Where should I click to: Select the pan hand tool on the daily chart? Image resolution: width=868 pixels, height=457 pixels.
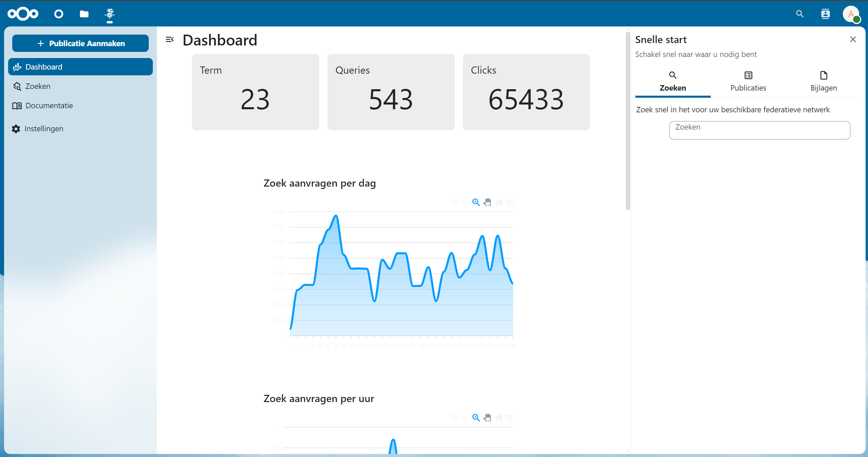tap(487, 202)
